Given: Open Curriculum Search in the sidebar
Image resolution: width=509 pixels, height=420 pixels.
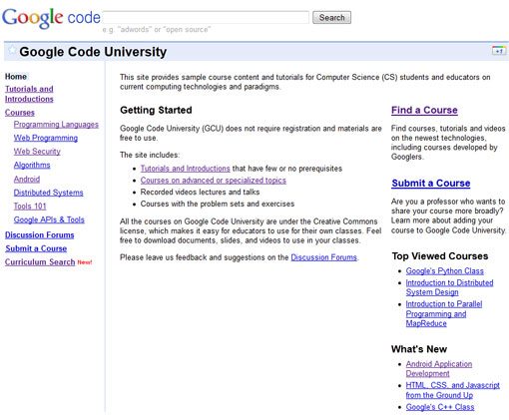Looking at the screenshot, I should [40, 262].
